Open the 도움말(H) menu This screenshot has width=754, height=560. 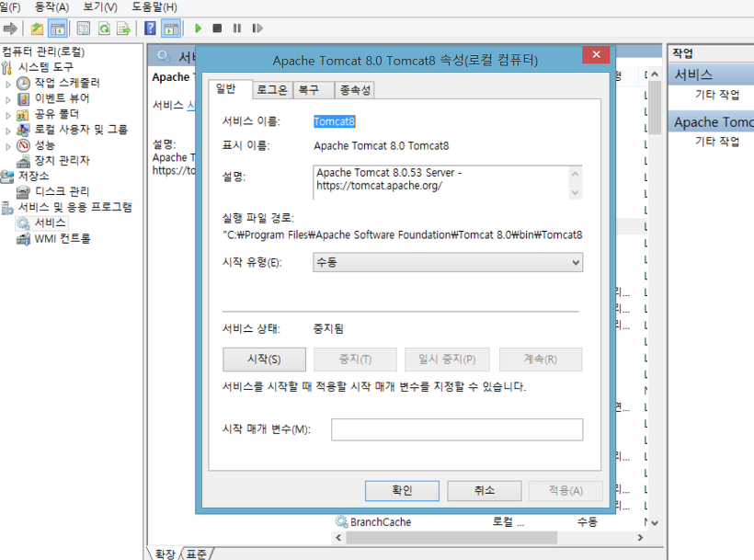click(x=154, y=7)
